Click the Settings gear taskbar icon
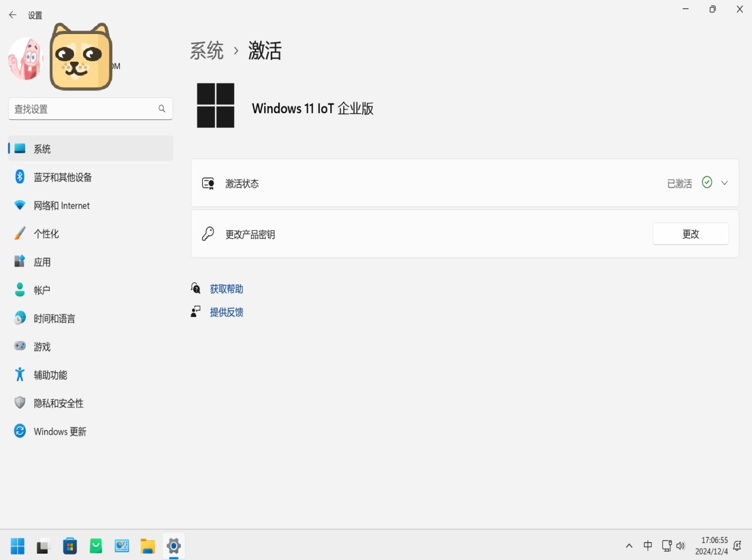The width and height of the screenshot is (752, 560). pos(173,546)
